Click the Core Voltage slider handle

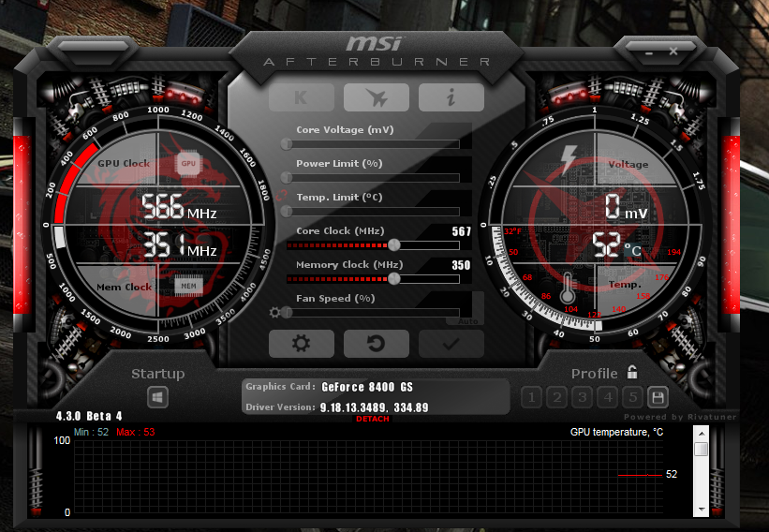pos(287,143)
